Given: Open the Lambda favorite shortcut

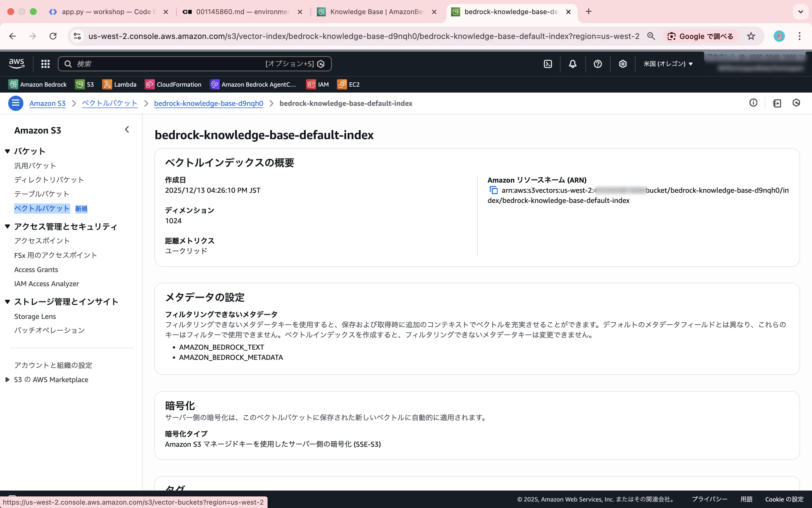Looking at the screenshot, I should pos(120,84).
